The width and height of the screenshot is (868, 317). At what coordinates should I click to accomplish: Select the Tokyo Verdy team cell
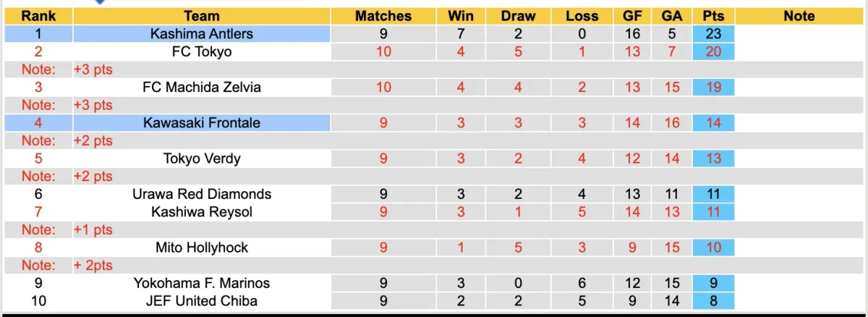tap(202, 158)
